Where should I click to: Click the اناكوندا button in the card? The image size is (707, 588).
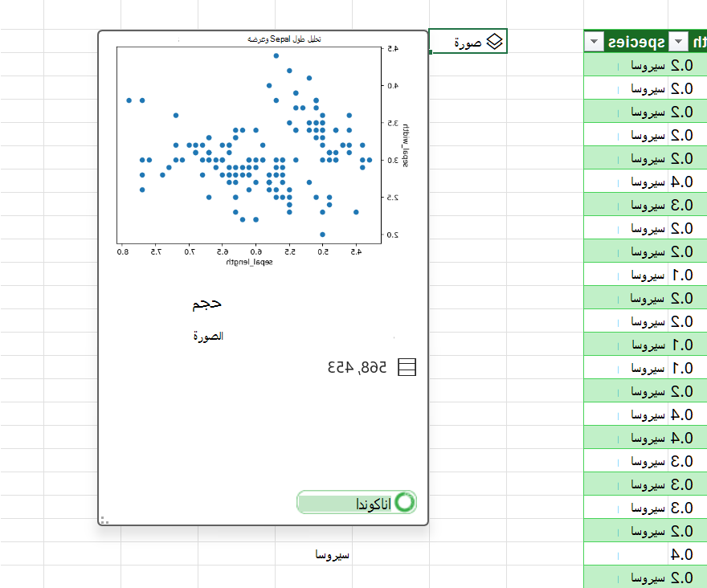click(x=356, y=502)
